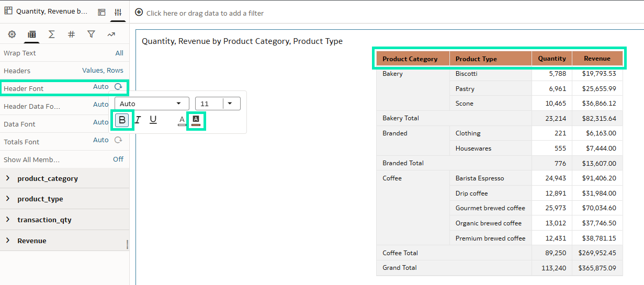
Task: Click the Show All Members 'Off' value
Action: pyautogui.click(x=118, y=159)
